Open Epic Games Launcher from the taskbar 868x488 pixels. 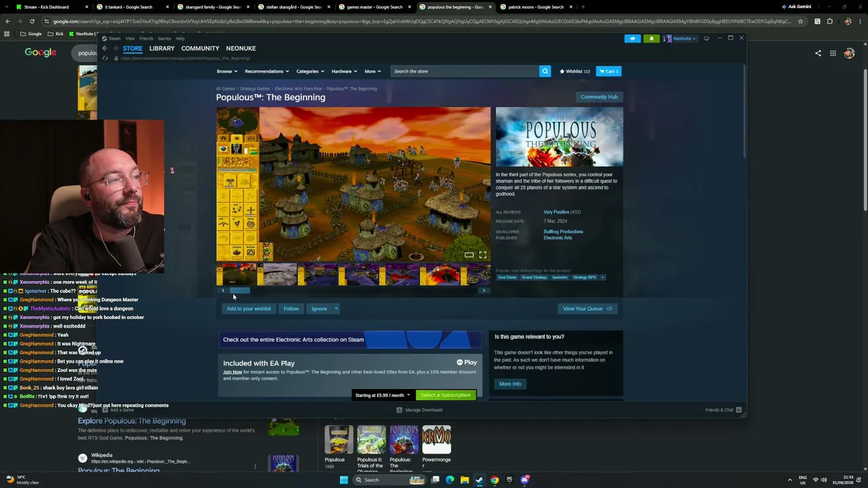click(x=509, y=480)
